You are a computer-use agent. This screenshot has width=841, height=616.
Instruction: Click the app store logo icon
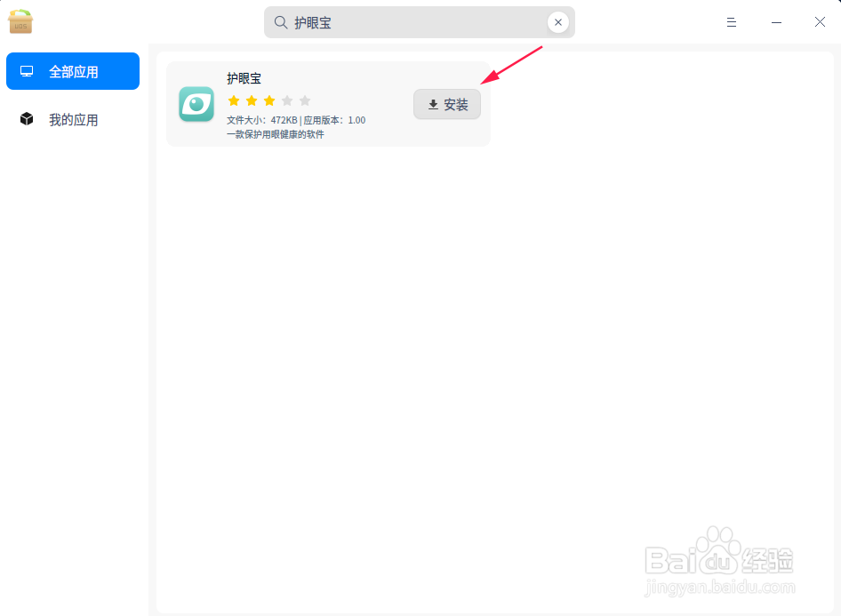pos(20,21)
